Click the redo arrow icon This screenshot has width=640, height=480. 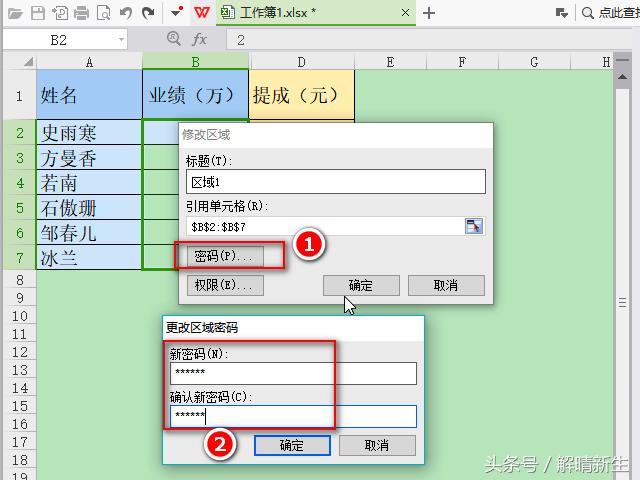148,13
